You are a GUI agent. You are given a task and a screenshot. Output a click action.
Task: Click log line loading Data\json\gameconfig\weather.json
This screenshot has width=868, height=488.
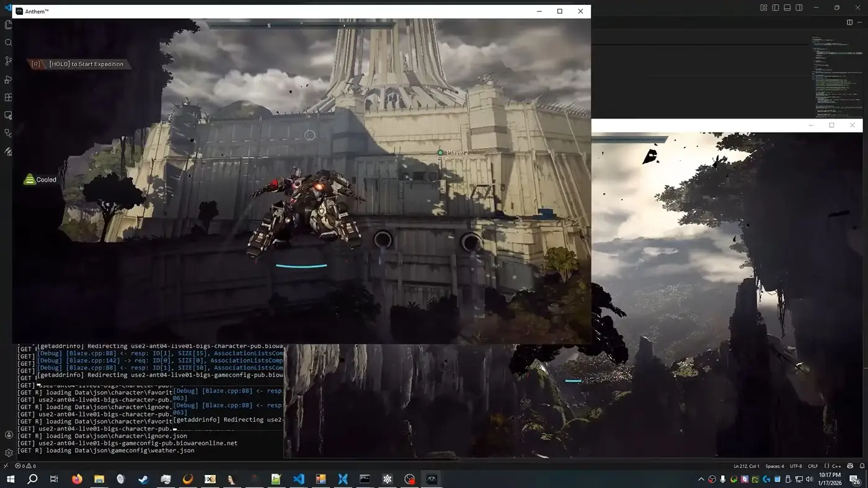[106, 451]
